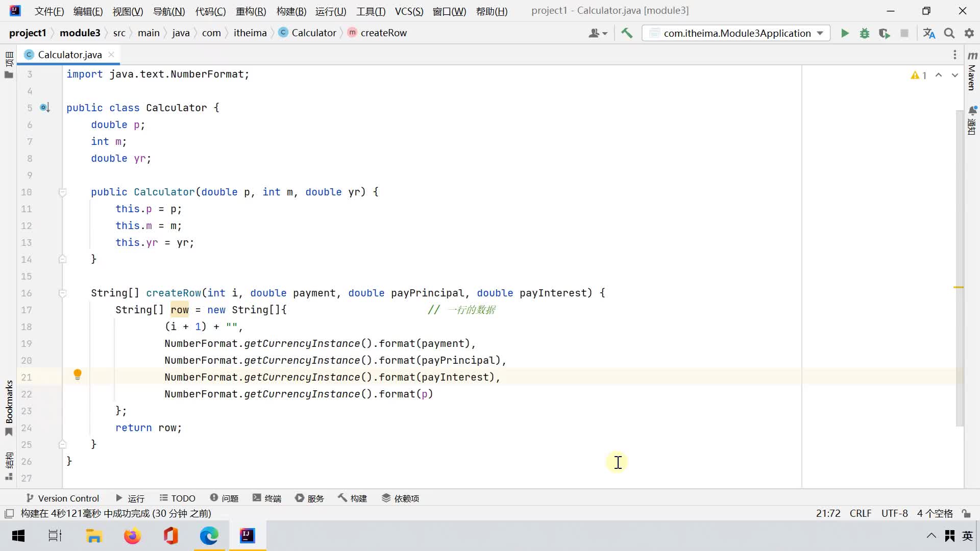The image size is (980, 551).
Task: Click the Debug button icon
Action: coord(864,32)
